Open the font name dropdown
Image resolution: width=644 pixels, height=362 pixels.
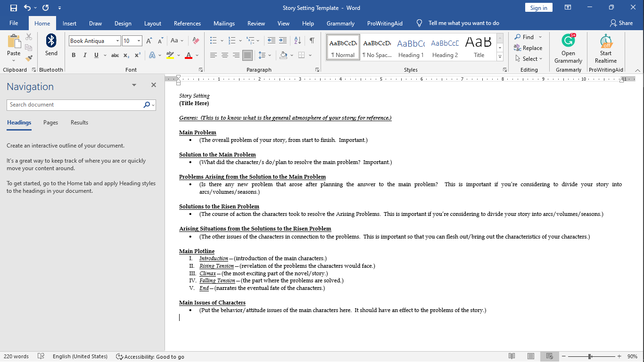[x=117, y=41]
